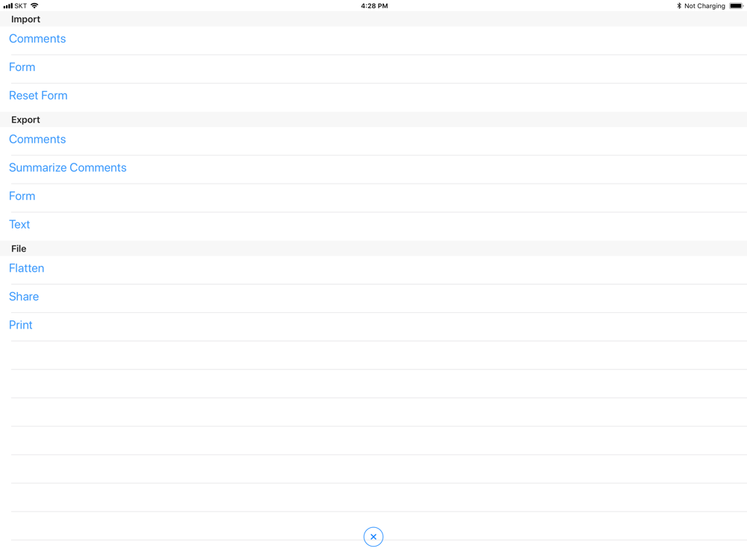This screenshot has width=747, height=560.
Task: Open Comments under the Import section
Action: coord(373,39)
